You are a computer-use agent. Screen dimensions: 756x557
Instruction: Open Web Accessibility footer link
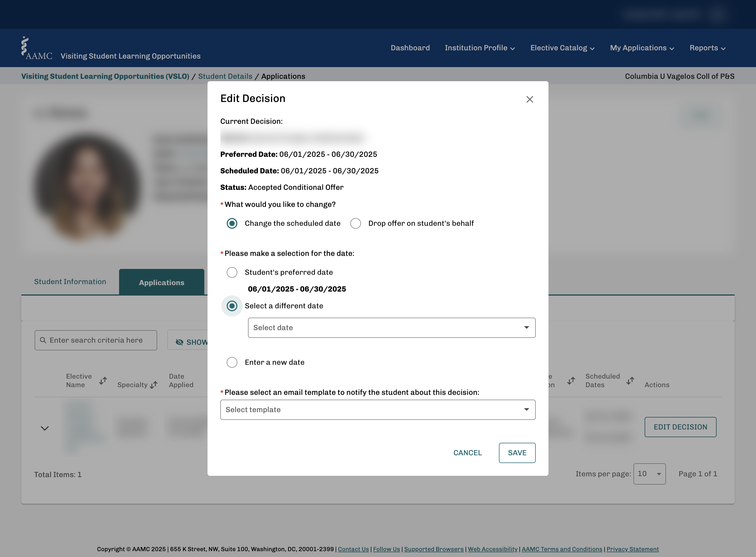coord(493,549)
